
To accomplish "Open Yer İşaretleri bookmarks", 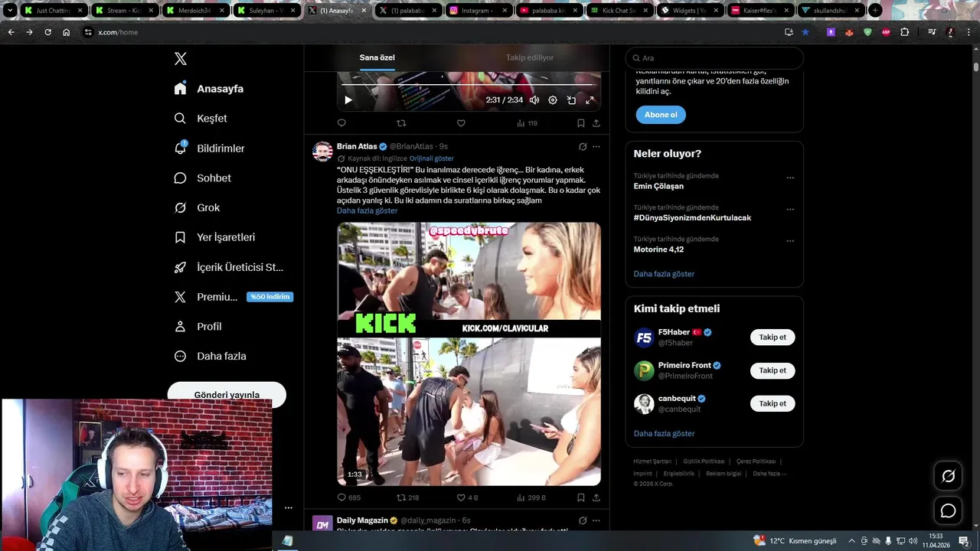I will 214,237.
